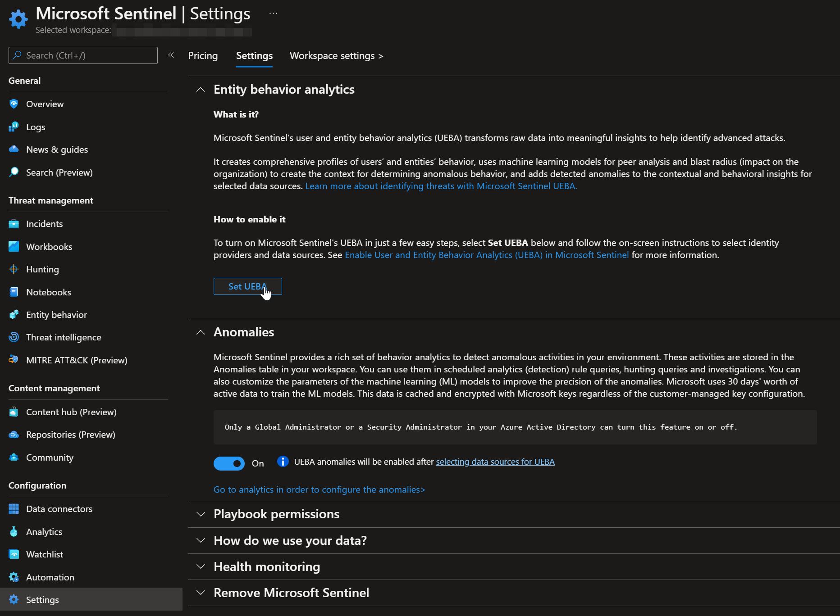Open Go to analytics to configure anomalies link
The height and width of the screenshot is (616, 840).
[x=319, y=489]
